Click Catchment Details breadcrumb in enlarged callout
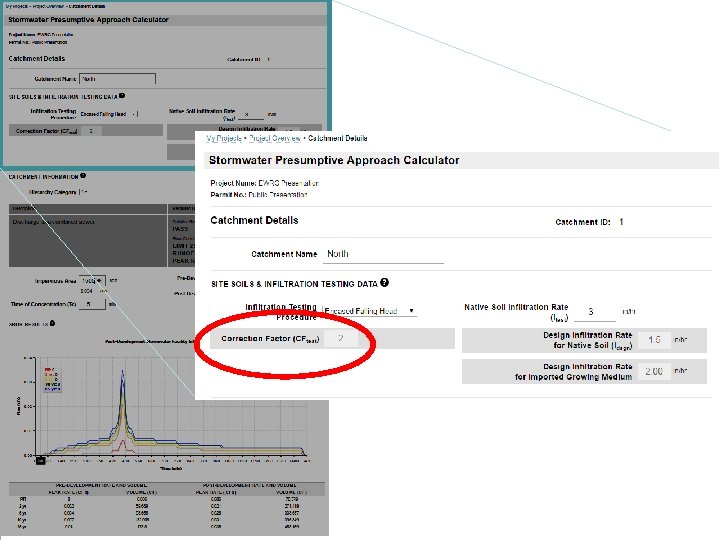Image resolution: width=720 pixels, height=540 pixels. coord(338,138)
